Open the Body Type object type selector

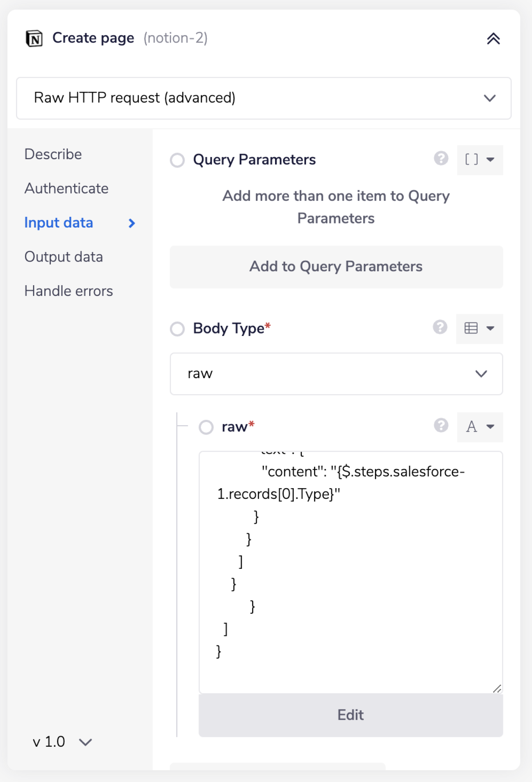[479, 328]
